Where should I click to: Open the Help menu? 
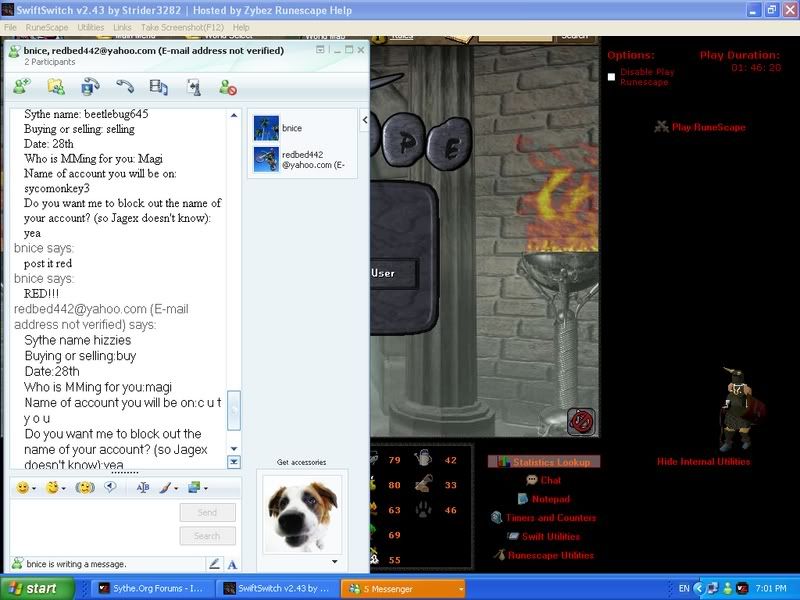(241, 28)
